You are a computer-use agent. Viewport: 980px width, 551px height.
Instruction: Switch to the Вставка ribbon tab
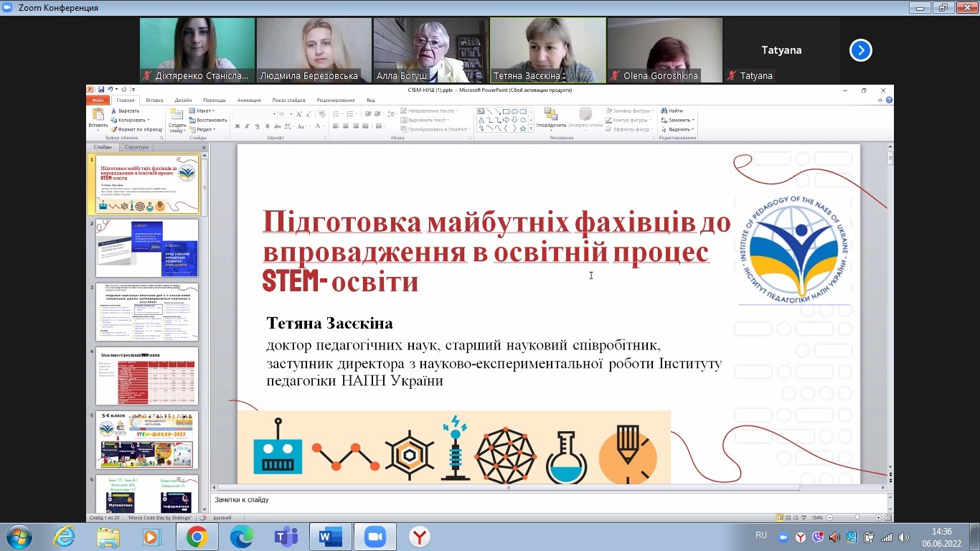[154, 100]
